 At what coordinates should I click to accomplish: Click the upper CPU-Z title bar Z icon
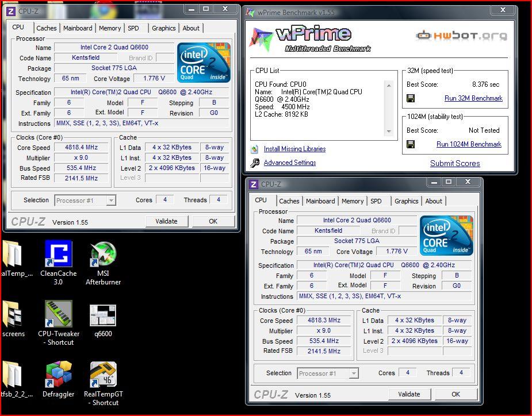tap(11, 11)
